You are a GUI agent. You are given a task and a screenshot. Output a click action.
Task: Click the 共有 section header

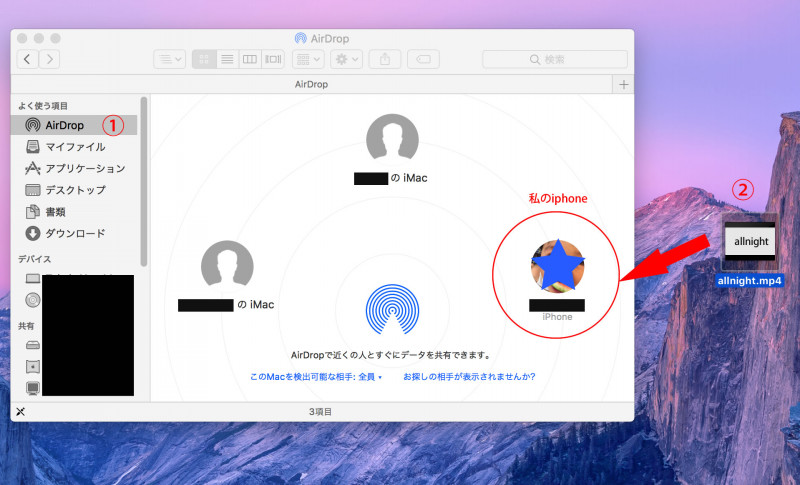(26, 326)
